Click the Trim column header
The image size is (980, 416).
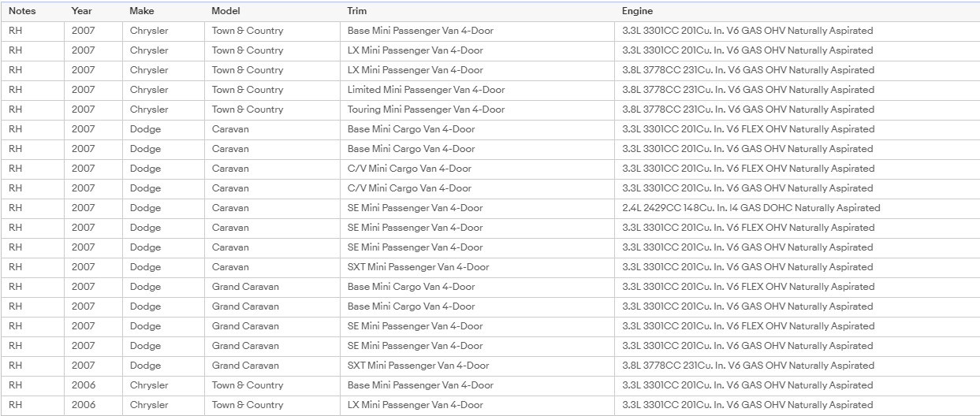pos(357,11)
